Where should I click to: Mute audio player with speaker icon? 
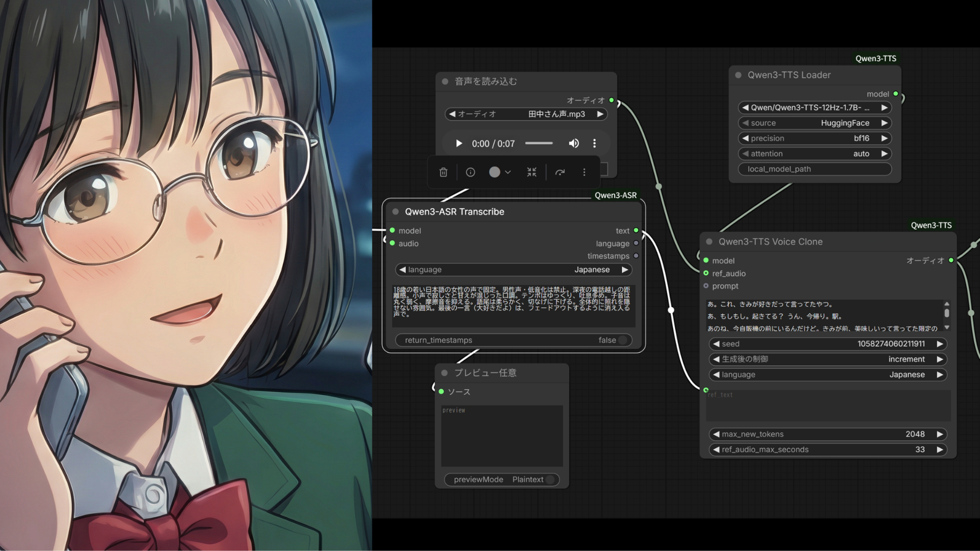pyautogui.click(x=573, y=143)
